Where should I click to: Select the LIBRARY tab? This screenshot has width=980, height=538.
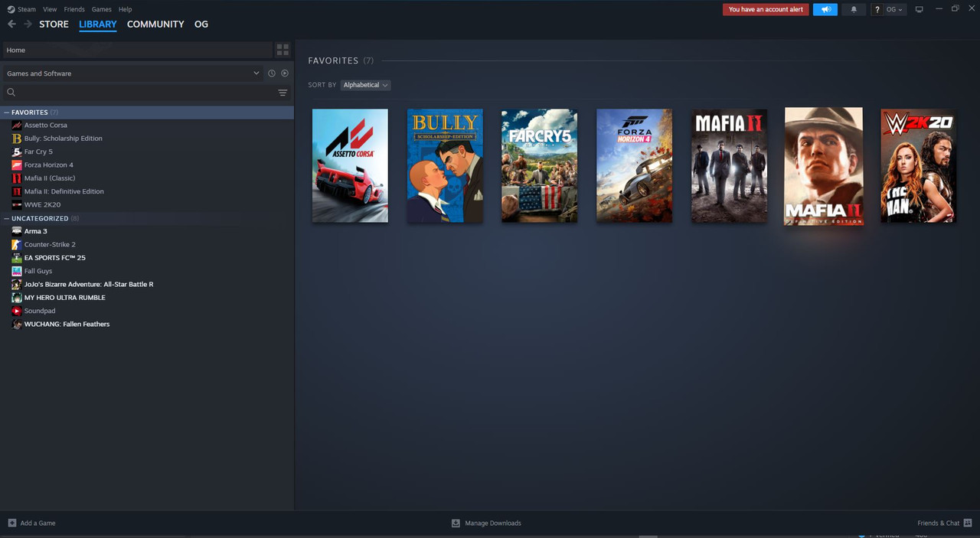[x=98, y=24]
